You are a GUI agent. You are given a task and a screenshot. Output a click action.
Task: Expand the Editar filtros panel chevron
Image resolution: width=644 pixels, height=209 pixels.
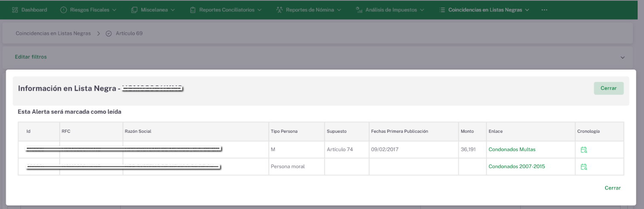pos(623,57)
